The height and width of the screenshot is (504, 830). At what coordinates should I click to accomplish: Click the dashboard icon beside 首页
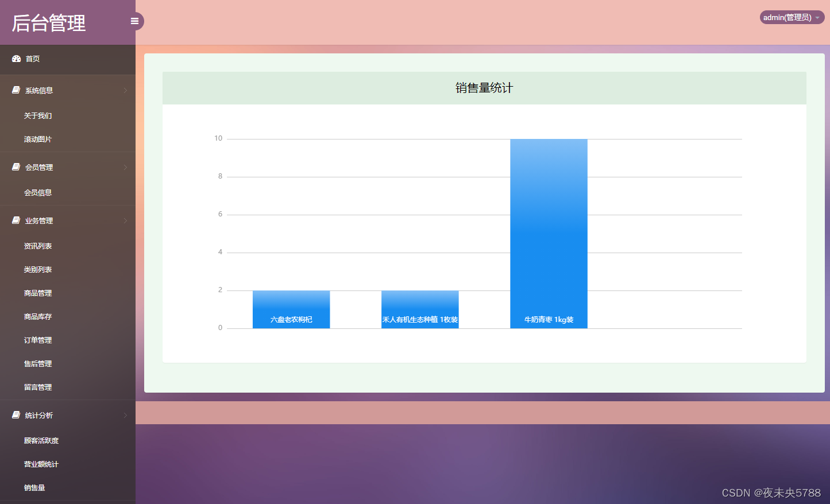tap(16, 59)
